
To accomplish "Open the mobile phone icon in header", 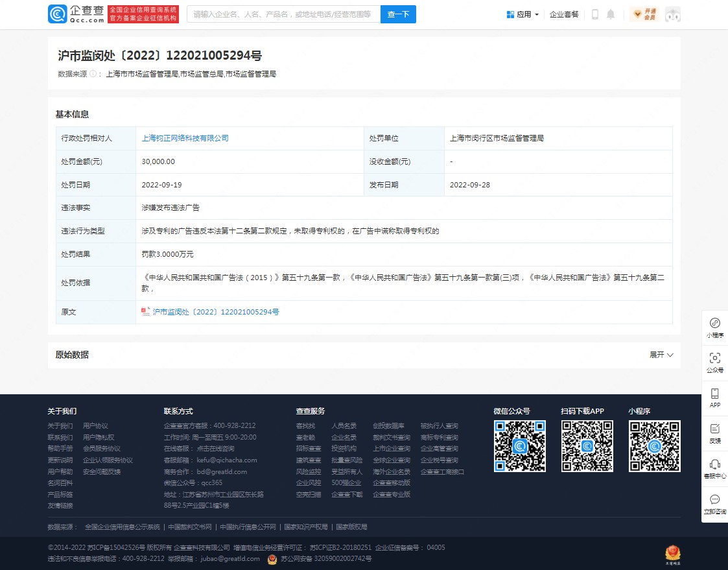I will pyautogui.click(x=595, y=14).
